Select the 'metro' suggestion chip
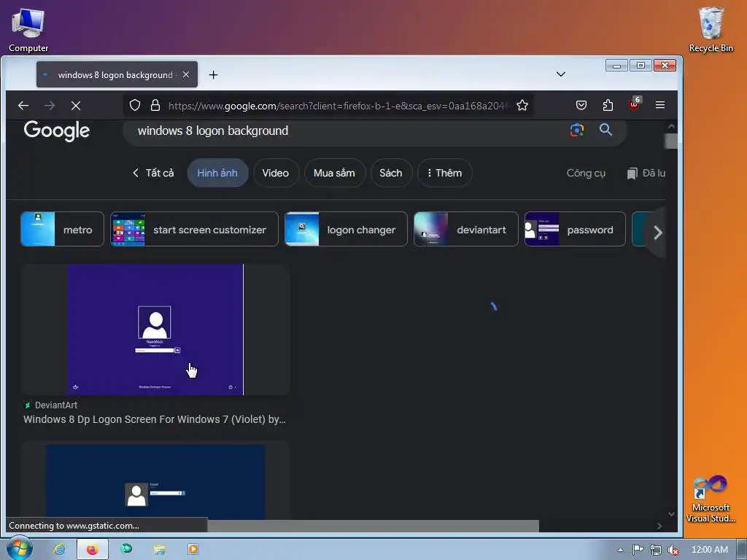 (x=62, y=229)
